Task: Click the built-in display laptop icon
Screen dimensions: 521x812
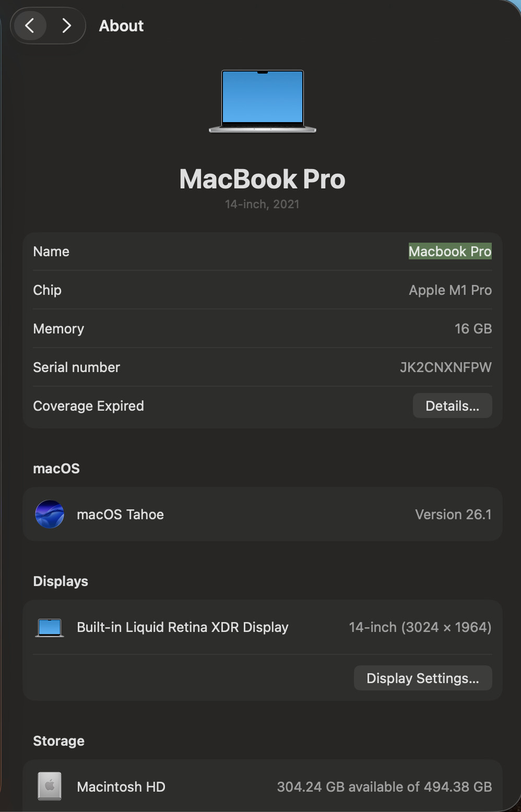Action: (x=50, y=627)
